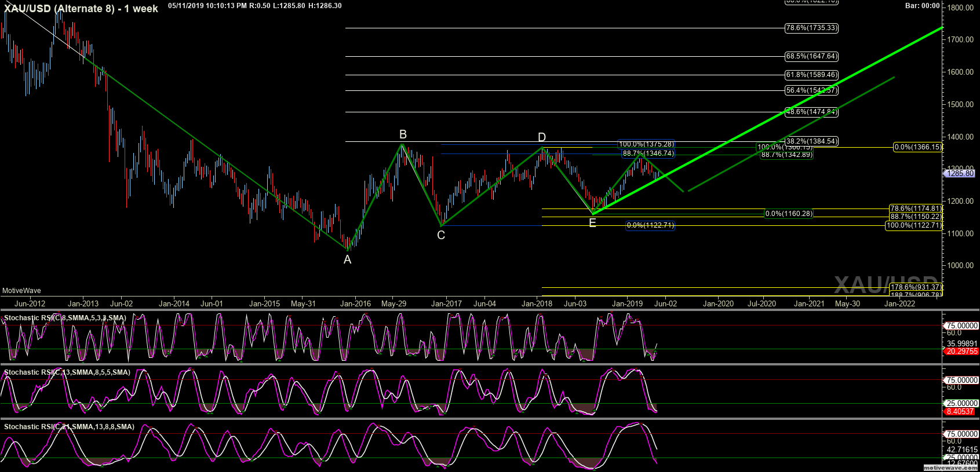Select the "Bar: 00:00" countdown label
Image resolution: width=980 pixels, height=472 pixels.
pyautogui.click(x=923, y=6)
